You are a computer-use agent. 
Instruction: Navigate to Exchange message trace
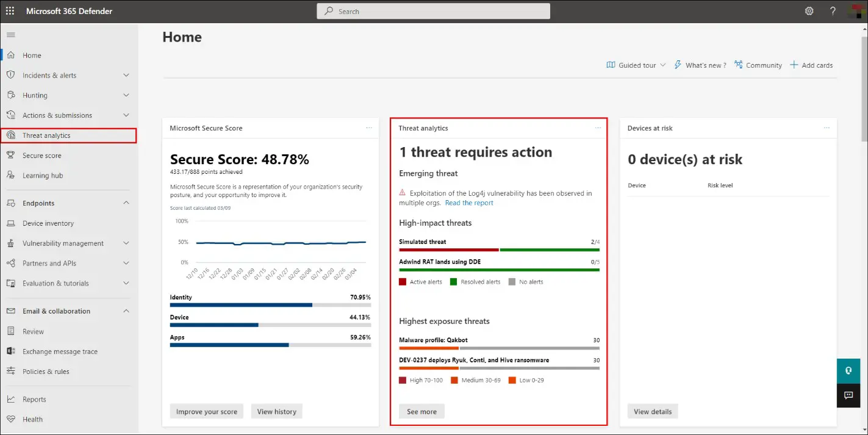pos(61,351)
